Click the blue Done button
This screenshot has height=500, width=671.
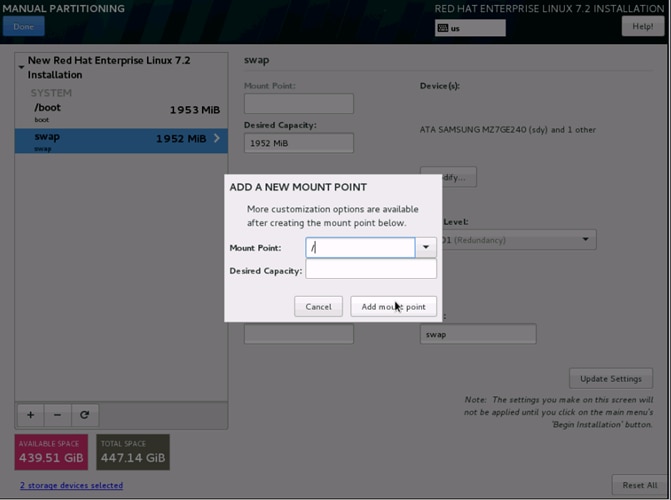point(24,27)
